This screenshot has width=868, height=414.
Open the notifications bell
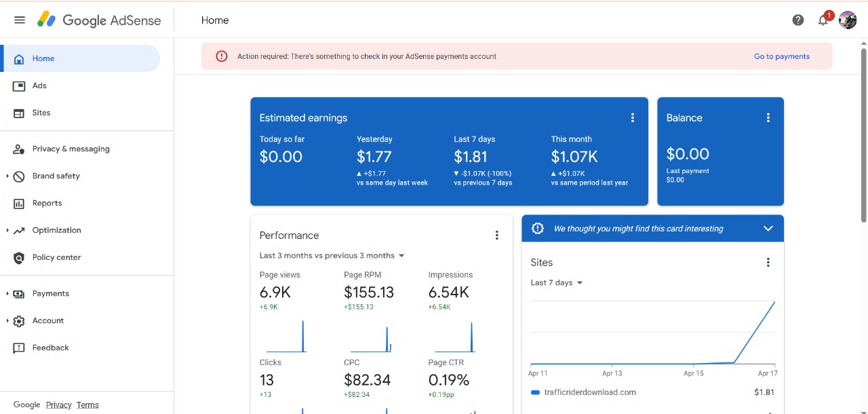click(823, 20)
